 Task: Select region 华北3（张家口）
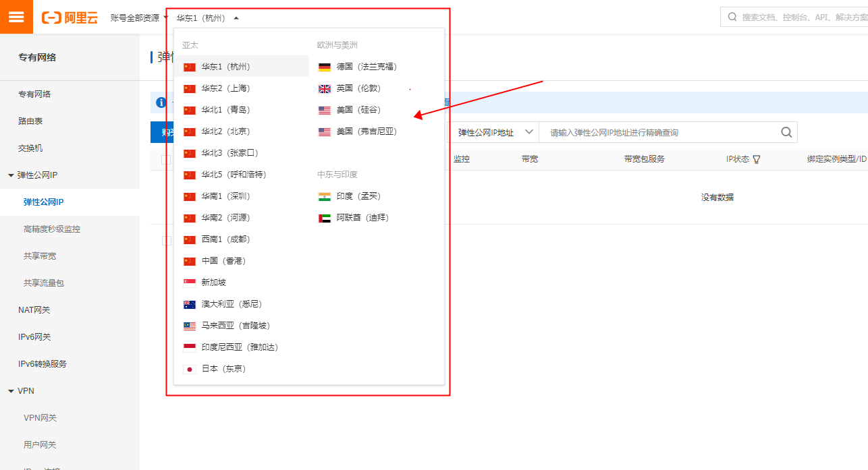point(242,153)
